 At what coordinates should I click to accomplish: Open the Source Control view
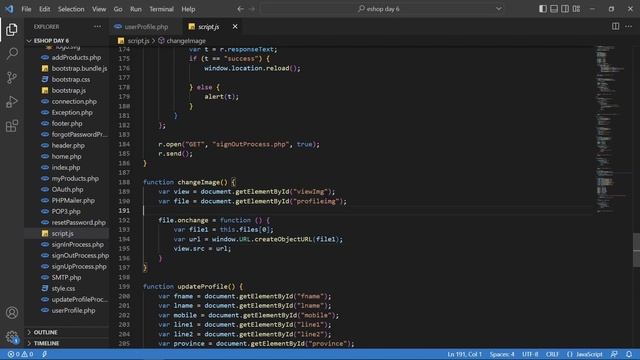click(12, 78)
